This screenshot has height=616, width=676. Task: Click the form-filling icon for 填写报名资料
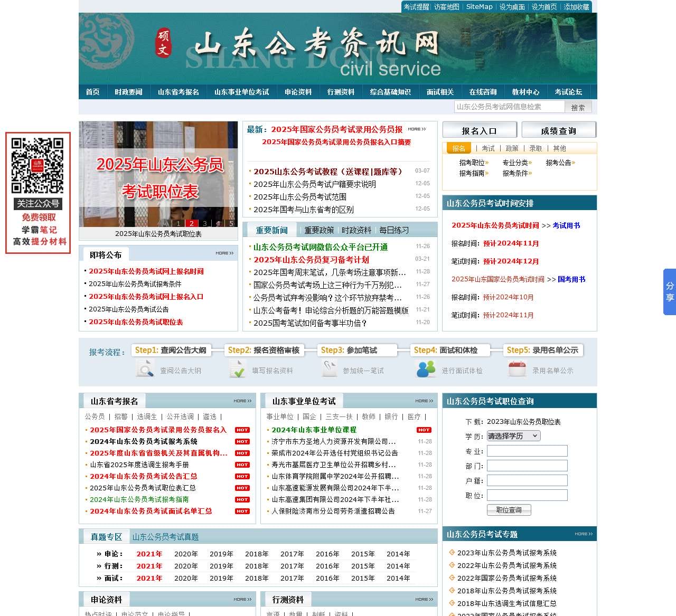coord(237,368)
